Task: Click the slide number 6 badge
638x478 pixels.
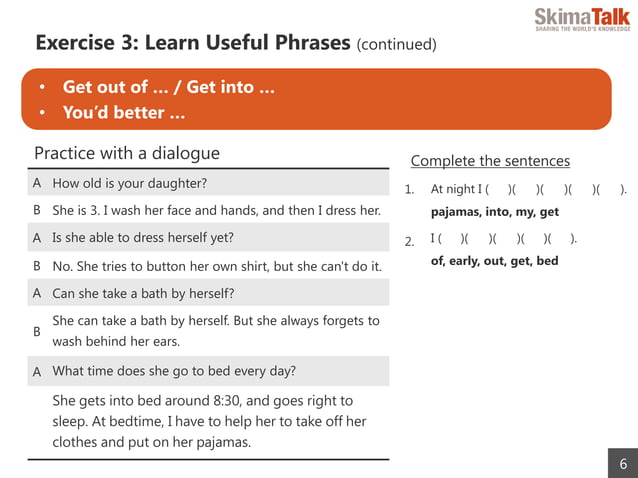Action: coord(623,463)
